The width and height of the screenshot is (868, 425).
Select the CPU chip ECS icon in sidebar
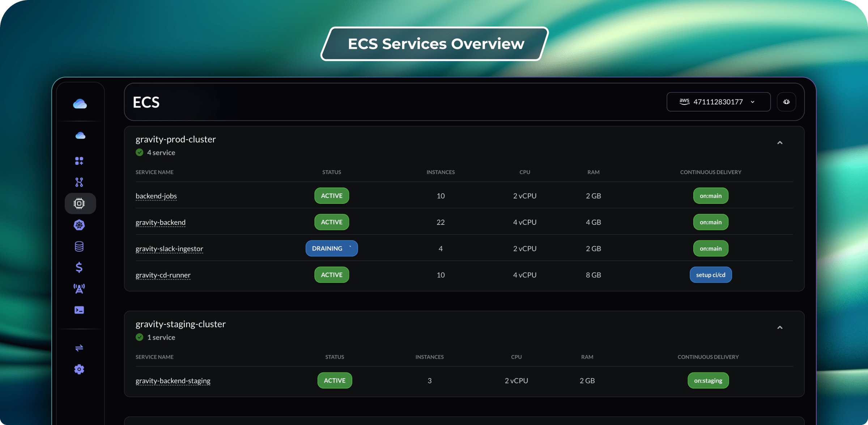(79, 203)
